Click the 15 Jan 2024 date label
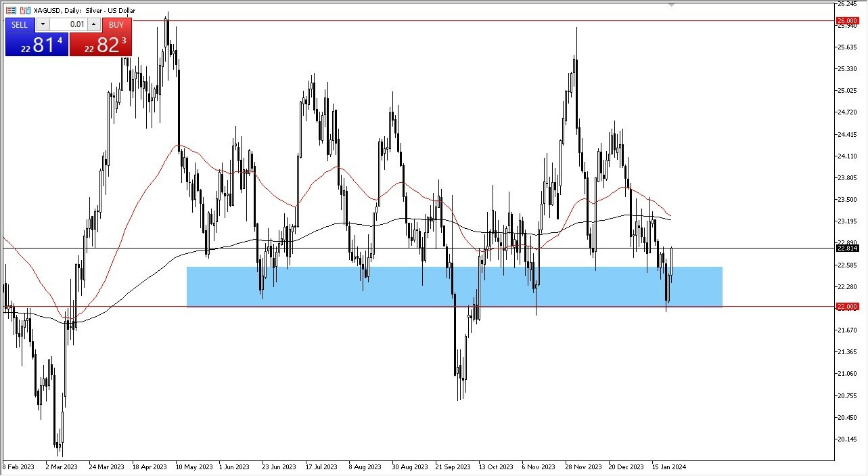The image size is (868, 476). [x=668, y=467]
